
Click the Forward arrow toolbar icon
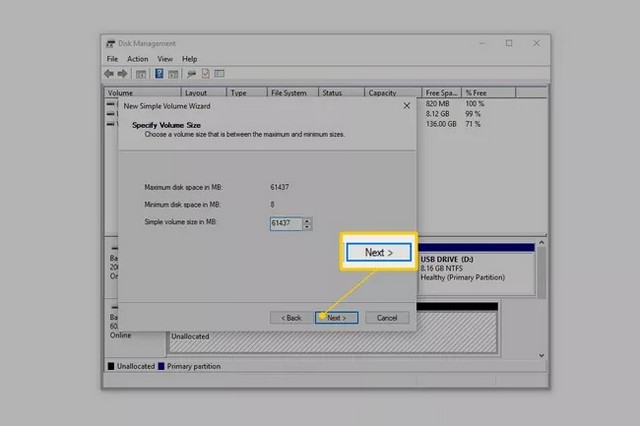122,74
